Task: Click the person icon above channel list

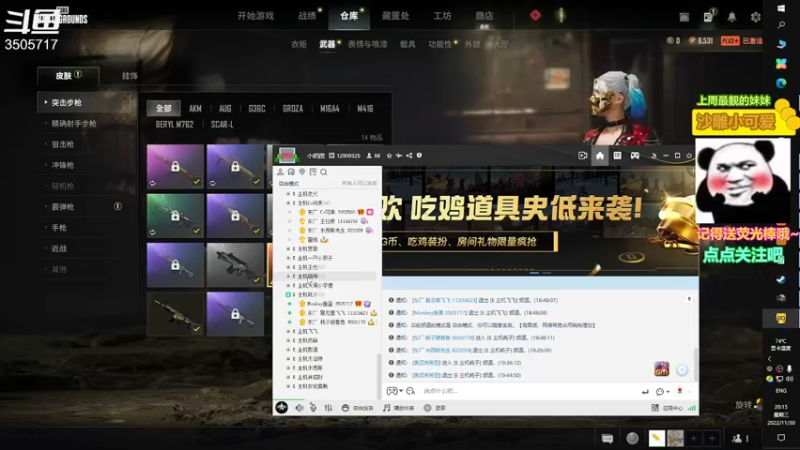Action: point(280,172)
